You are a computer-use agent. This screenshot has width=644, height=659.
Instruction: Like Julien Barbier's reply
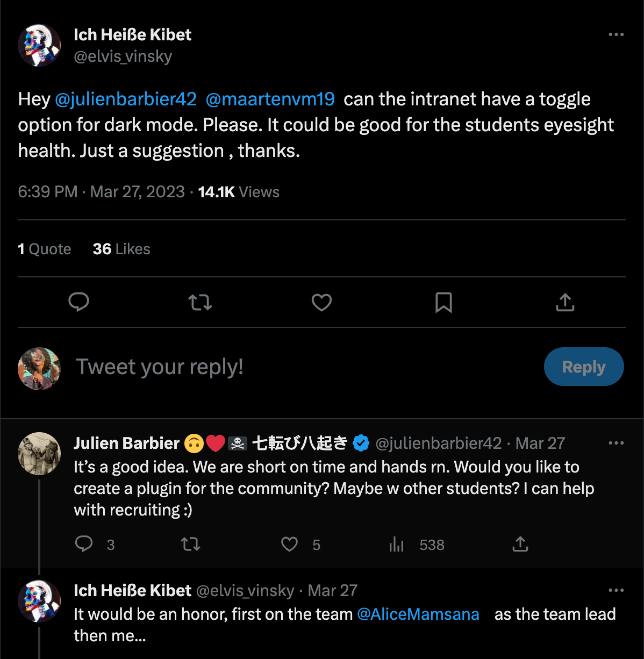click(289, 544)
